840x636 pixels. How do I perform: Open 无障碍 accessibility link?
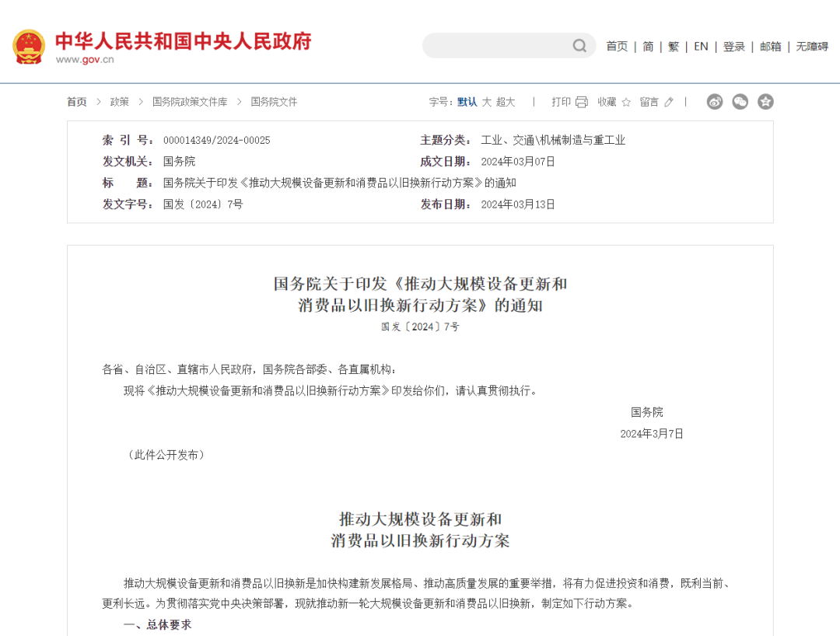(x=812, y=47)
